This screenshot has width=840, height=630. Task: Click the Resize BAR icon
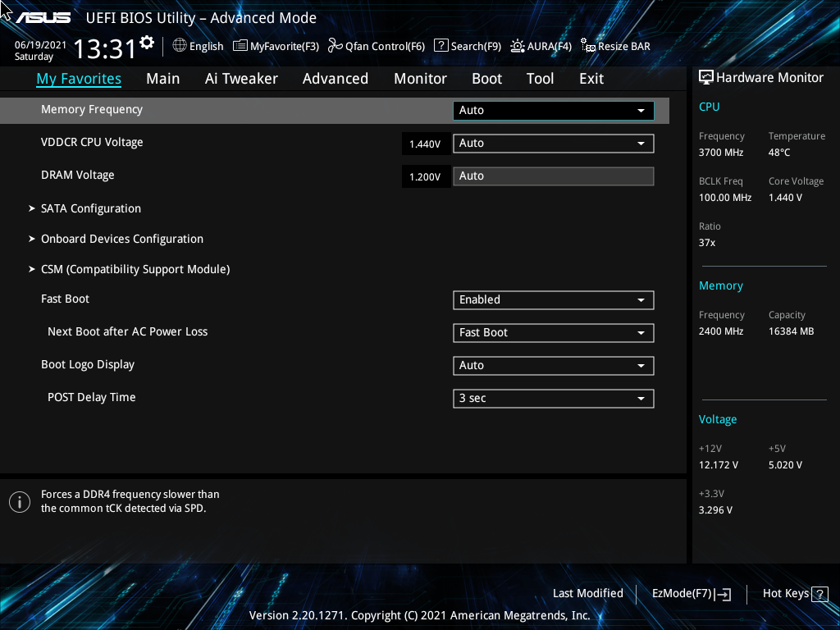(x=615, y=46)
